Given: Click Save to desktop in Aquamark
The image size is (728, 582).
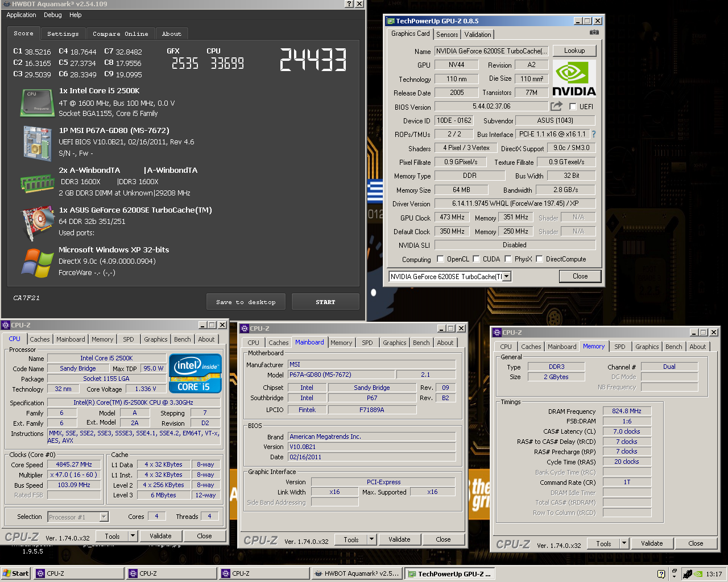Looking at the screenshot, I should tap(246, 302).
